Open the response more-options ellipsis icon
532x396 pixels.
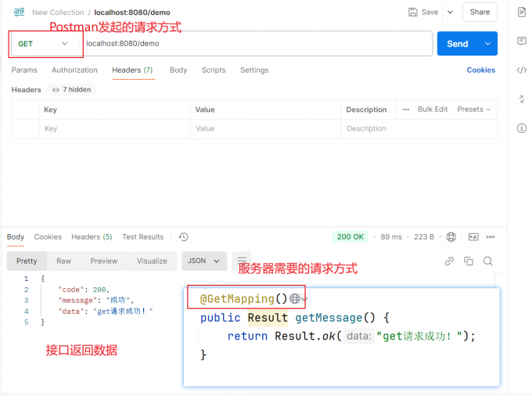491,237
